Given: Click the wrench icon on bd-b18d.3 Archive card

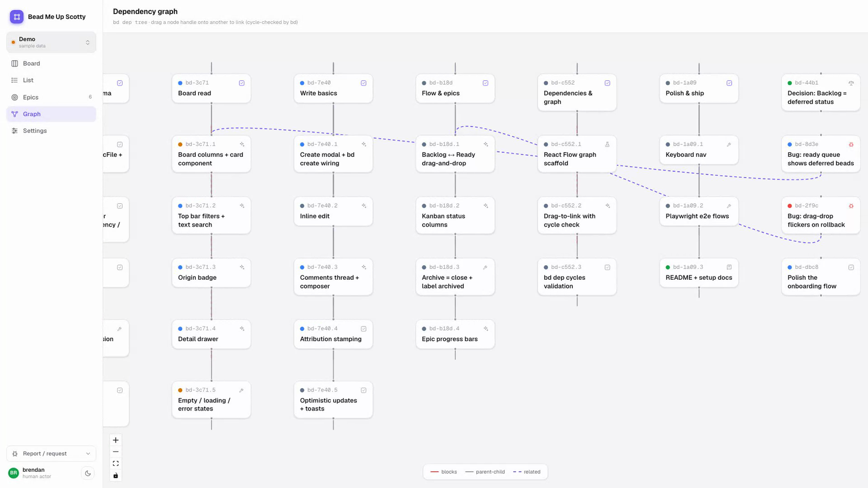Looking at the screenshot, I should coord(486,267).
